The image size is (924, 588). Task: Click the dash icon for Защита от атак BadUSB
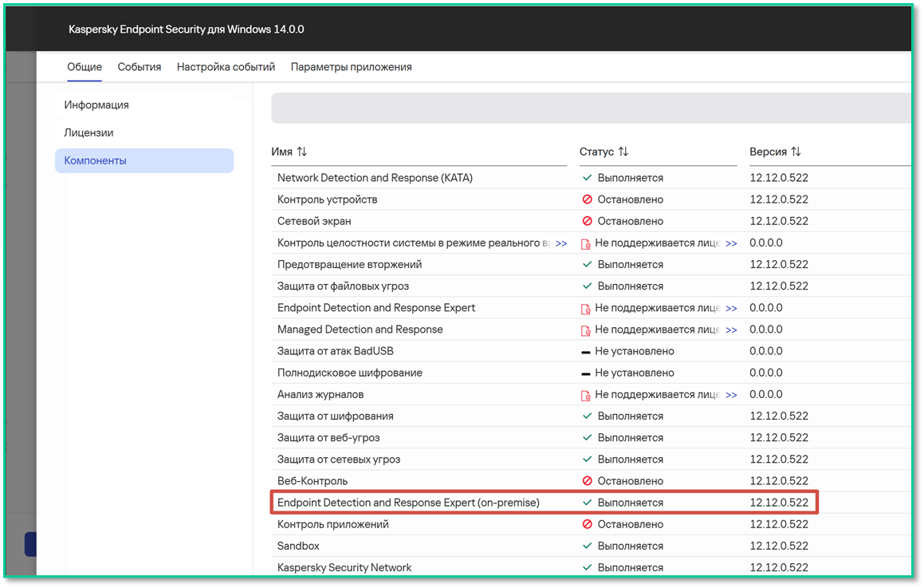(586, 352)
